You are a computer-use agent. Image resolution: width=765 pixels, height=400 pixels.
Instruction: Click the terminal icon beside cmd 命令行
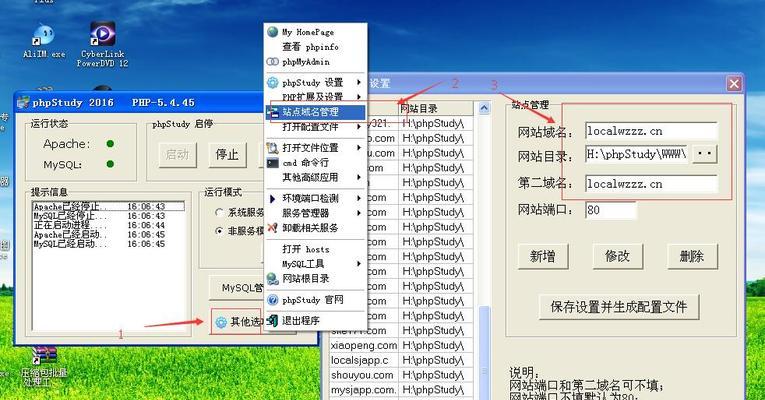coord(273,162)
